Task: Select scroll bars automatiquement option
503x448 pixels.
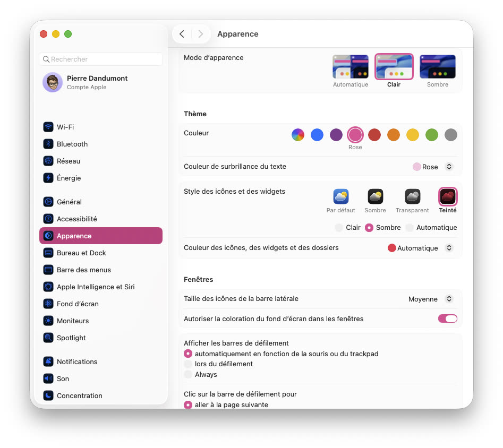Action: 188,354
